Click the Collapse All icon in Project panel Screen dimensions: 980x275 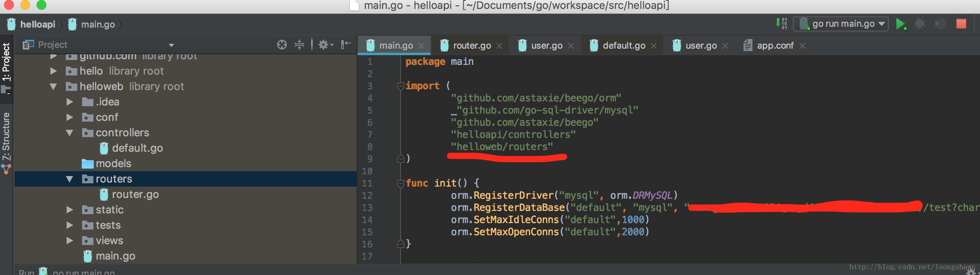point(299,45)
